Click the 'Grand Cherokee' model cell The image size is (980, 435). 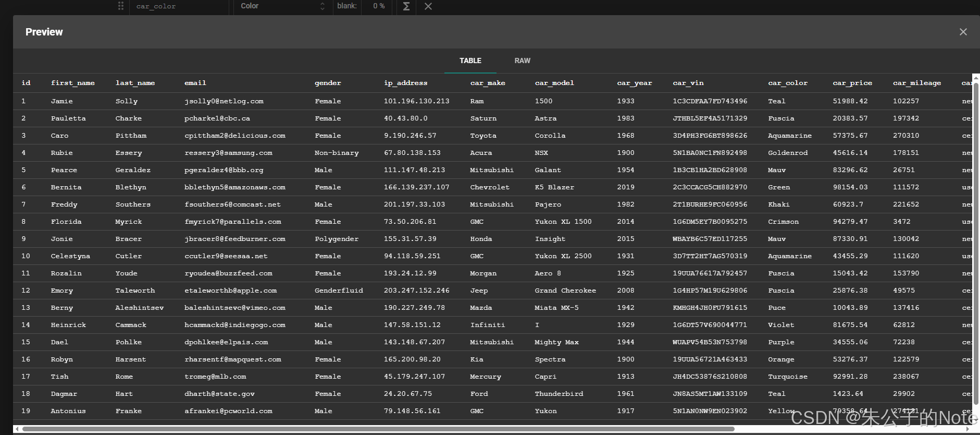coord(565,291)
